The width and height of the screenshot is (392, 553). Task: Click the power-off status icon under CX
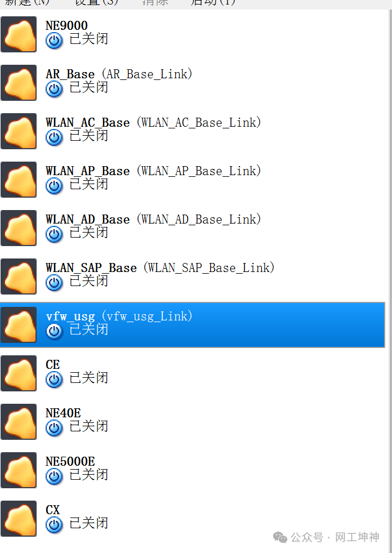(54, 524)
